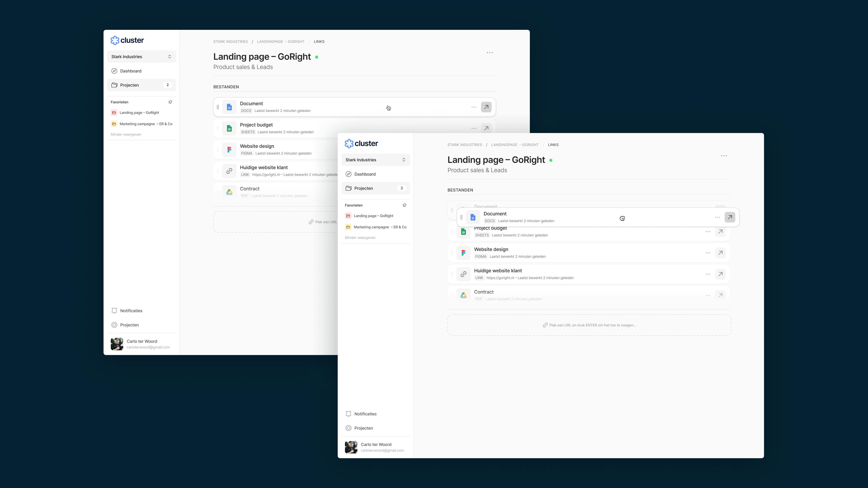Click the Website design title in back window
The height and width of the screenshot is (488, 868).
pyautogui.click(x=257, y=146)
